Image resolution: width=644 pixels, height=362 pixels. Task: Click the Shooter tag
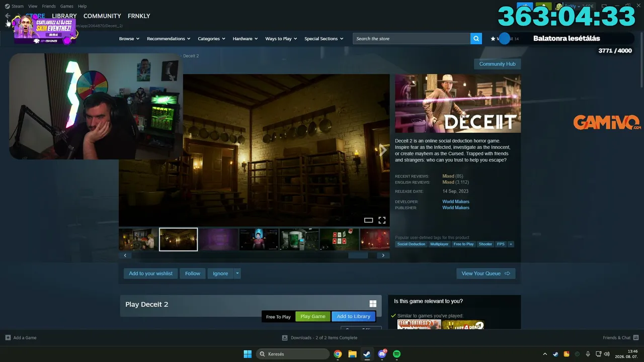point(486,244)
